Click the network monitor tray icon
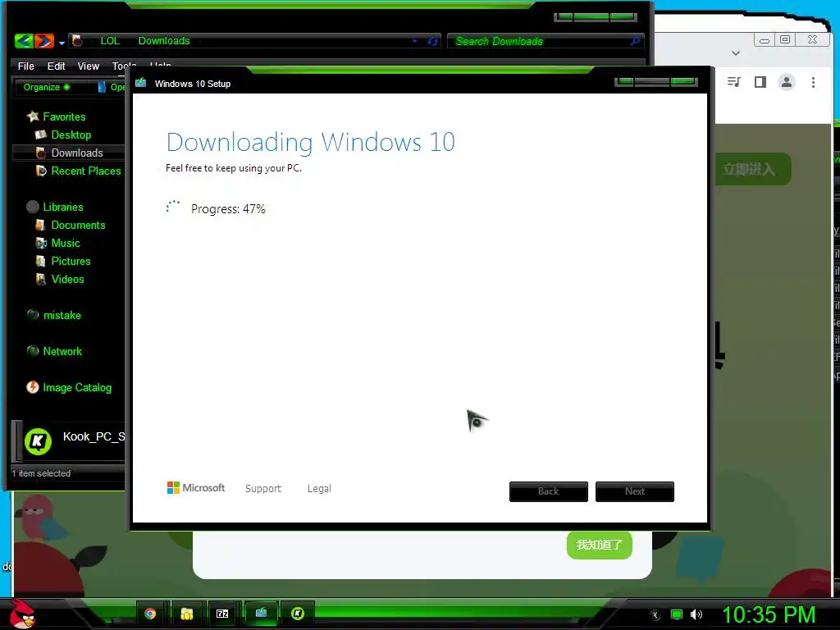This screenshot has height=630, width=840. click(x=677, y=614)
